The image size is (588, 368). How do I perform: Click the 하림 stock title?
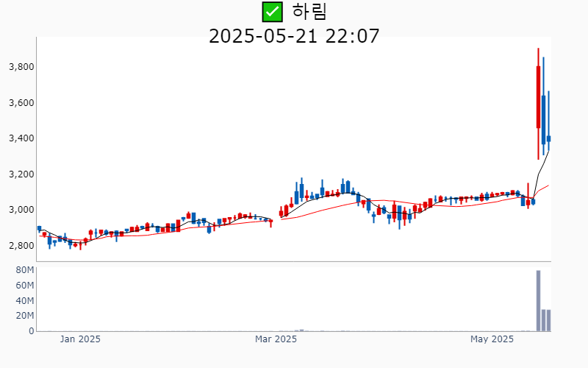[x=309, y=12]
